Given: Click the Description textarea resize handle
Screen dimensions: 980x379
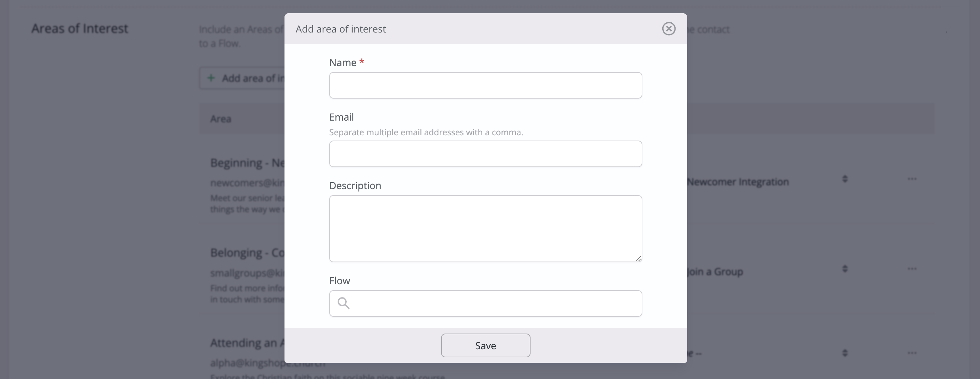Looking at the screenshot, I should 638,258.
